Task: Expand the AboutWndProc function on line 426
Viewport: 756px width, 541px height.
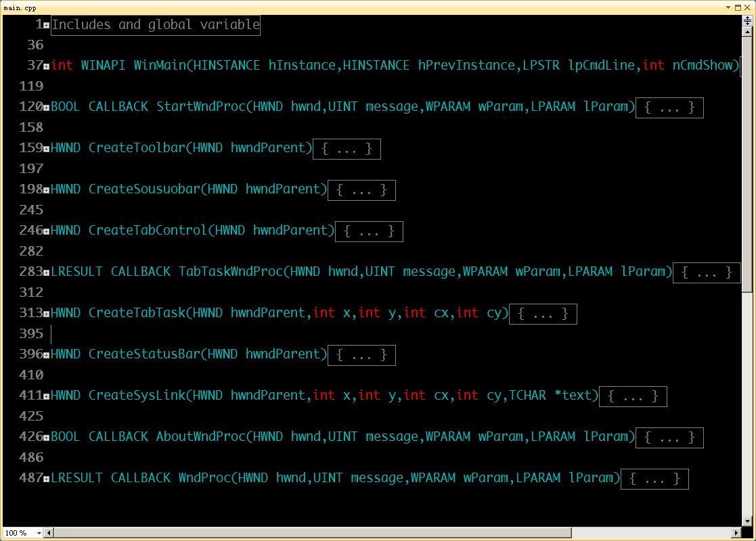Action: [46, 438]
